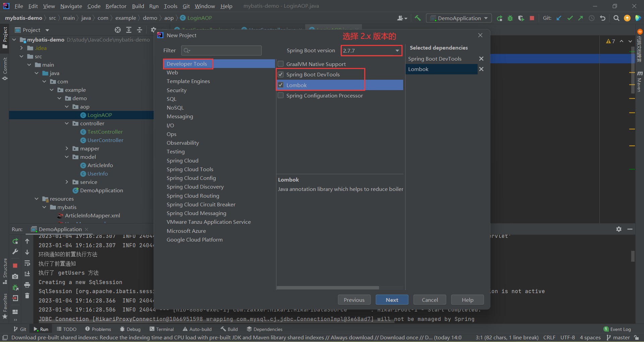The width and height of the screenshot is (644, 342).
Task: Collapse the controller package node
Action: pos(67,123)
